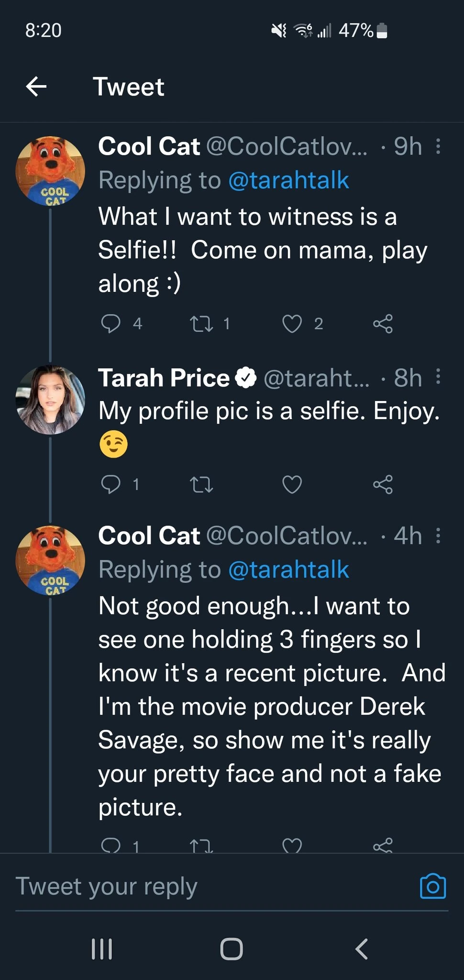Open Android recent apps button
This screenshot has height=980, width=464.
(101, 949)
